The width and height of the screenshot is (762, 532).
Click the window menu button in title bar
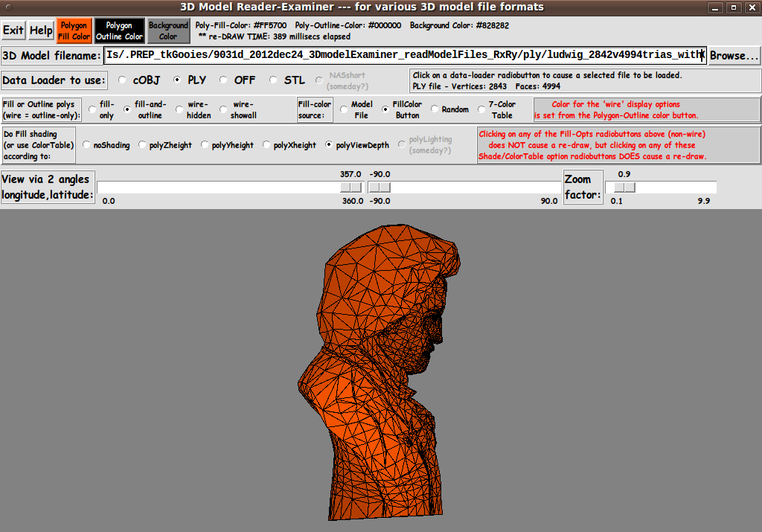(8, 7)
